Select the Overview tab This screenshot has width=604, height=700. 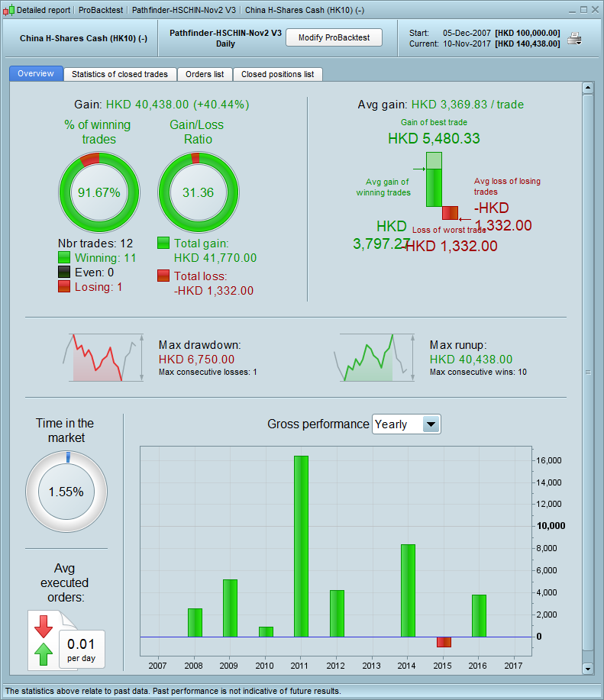(x=36, y=73)
